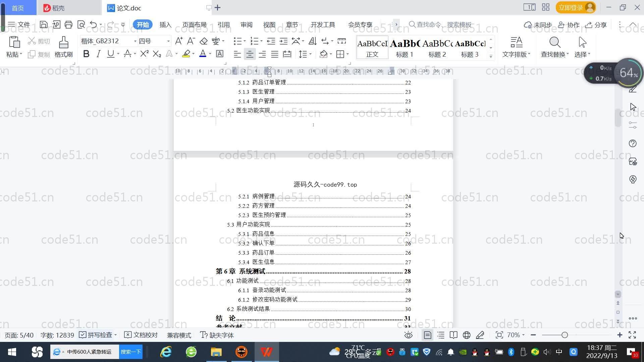This screenshot has height=362, width=644.
Task: Toggle left alignment
Action: pos(237,54)
